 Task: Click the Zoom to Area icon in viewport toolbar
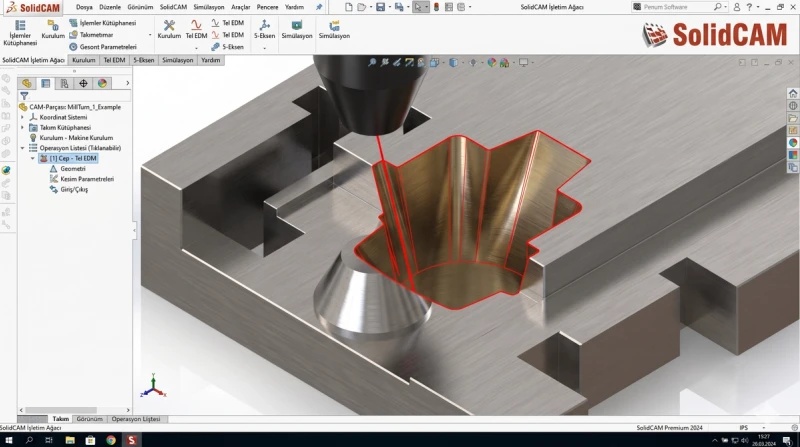pyautogui.click(x=385, y=62)
